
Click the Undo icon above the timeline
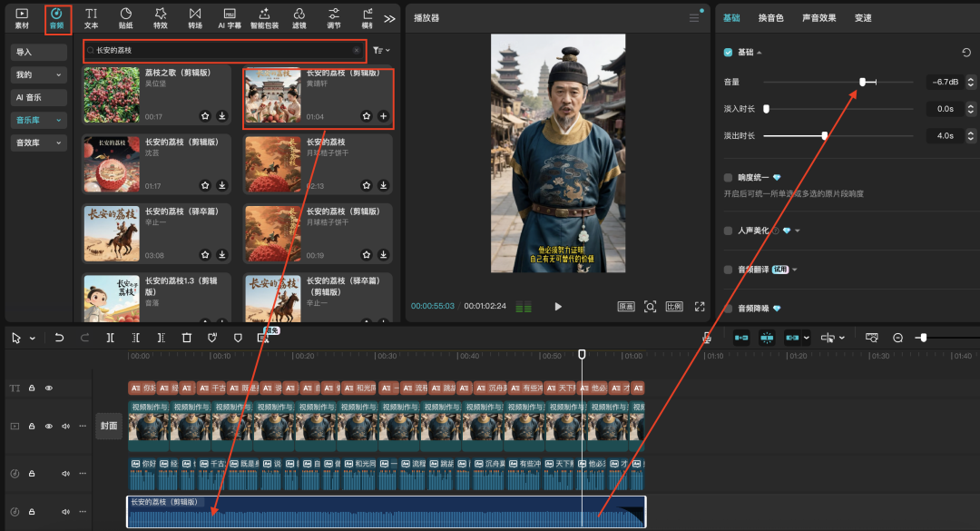pyautogui.click(x=59, y=337)
